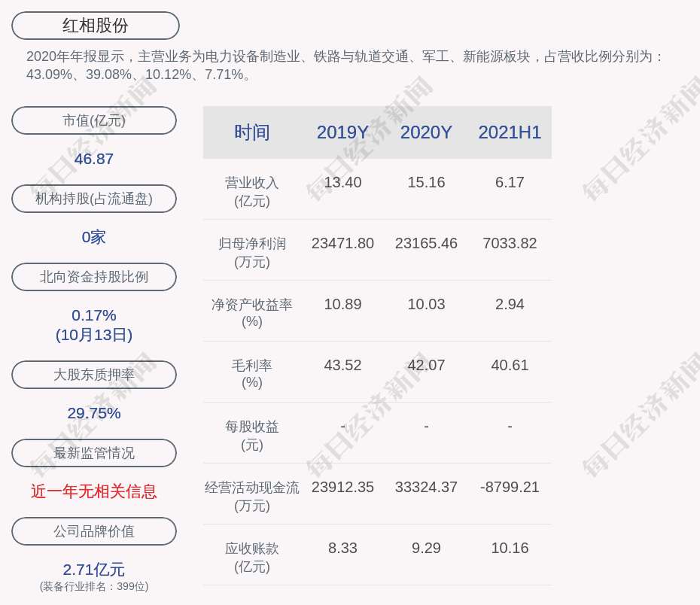This screenshot has width=700, height=605.
Task: Click the 公司品牌价值 label pill
Action: 94,531
